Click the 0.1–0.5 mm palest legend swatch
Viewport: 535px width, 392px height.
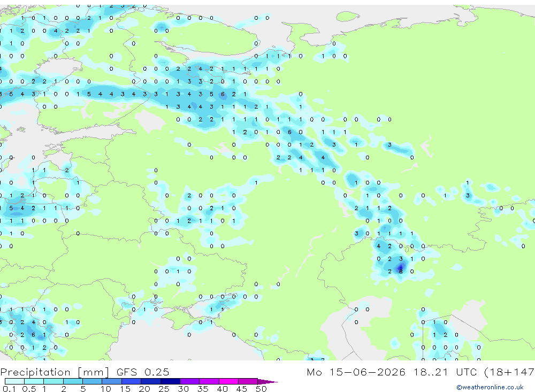click(x=14, y=381)
